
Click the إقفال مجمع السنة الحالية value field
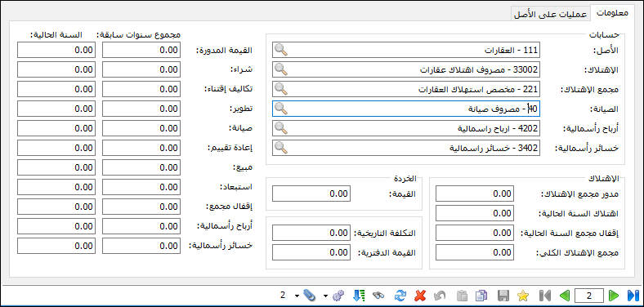point(474,233)
